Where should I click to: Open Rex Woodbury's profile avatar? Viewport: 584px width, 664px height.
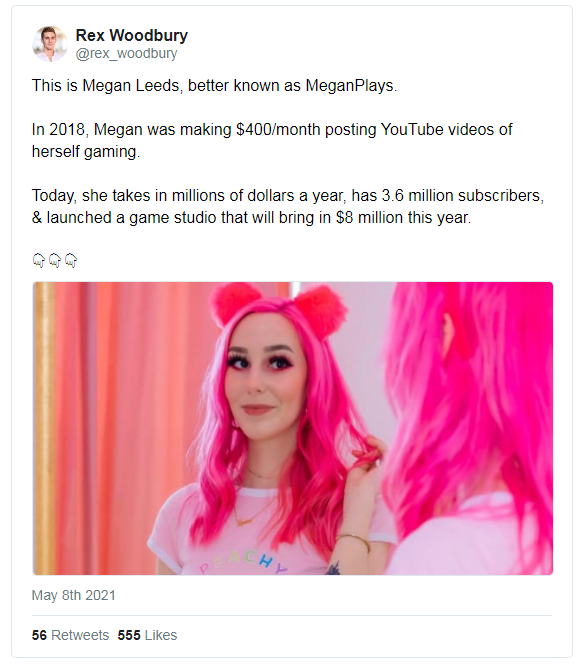[50, 44]
